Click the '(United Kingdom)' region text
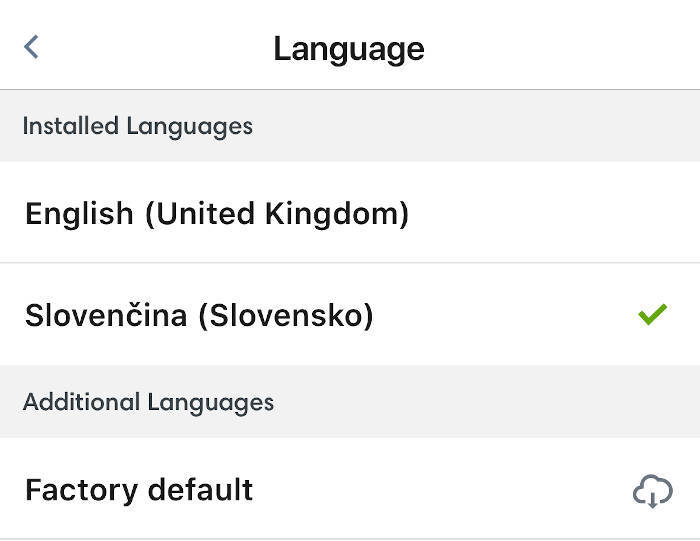Screen dimensions: 700x541 (x=277, y=214)
